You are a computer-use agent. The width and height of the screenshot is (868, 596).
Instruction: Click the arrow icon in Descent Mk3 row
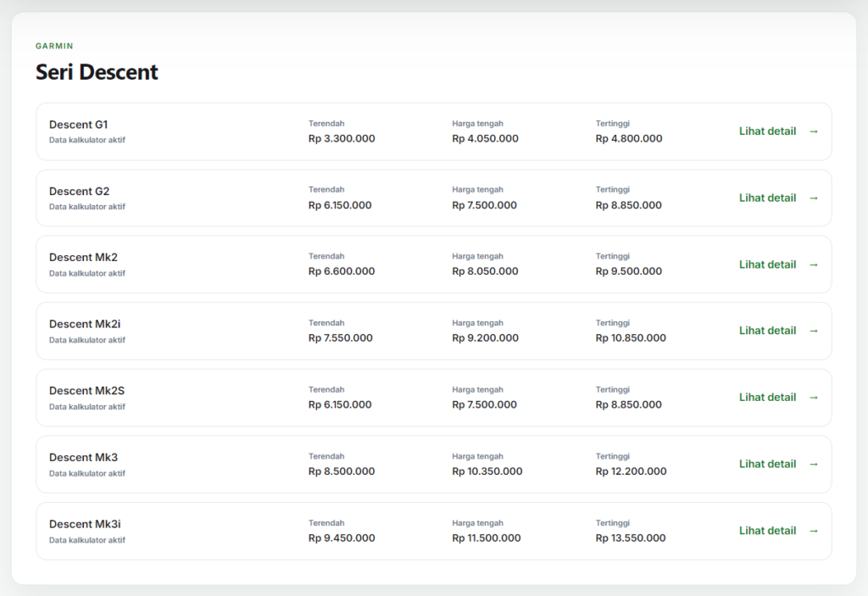coord(814,465)
